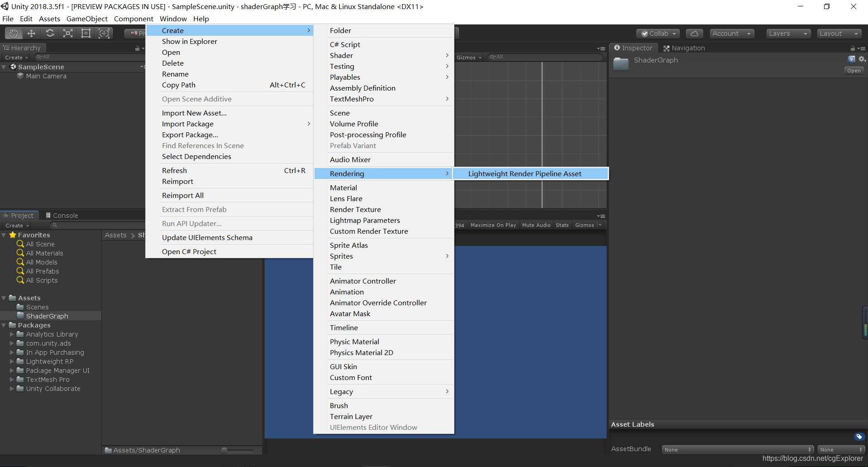
Task: Open Hierarchy Create dropdown
Action: (x=16, y=58)
